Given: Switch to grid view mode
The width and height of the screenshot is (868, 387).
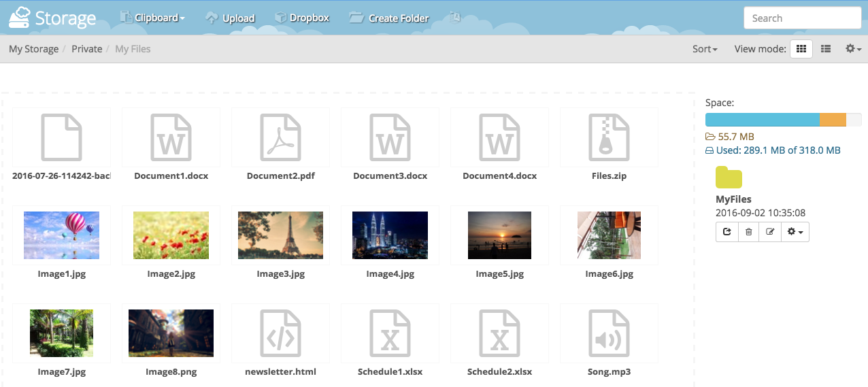Looking at the screenshot, I should point(801,49).
